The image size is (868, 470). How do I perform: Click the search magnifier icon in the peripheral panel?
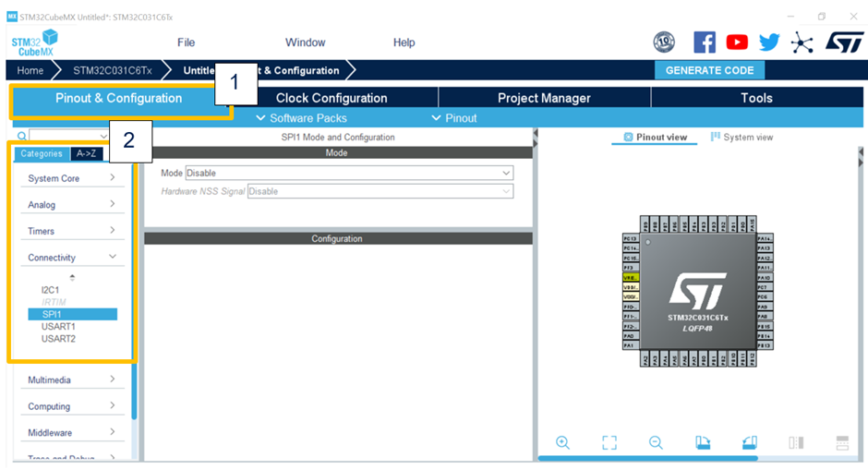pos(21,136)
